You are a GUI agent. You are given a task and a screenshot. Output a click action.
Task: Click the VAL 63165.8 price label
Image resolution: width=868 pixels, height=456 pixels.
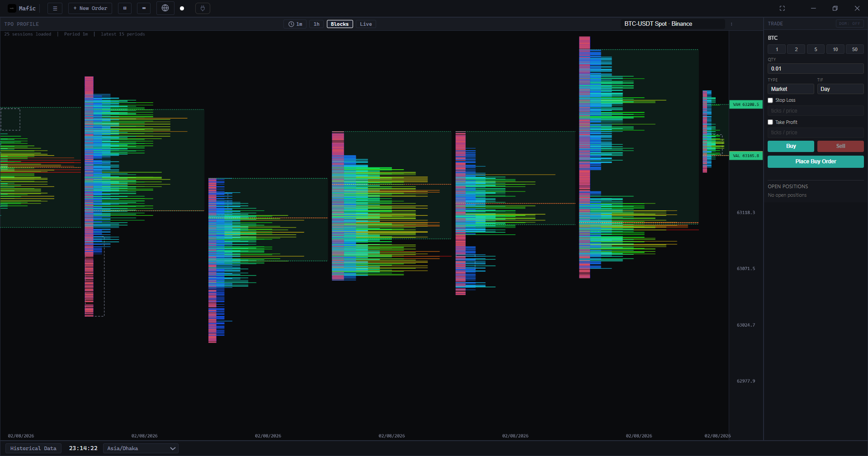tap(746, 156)
